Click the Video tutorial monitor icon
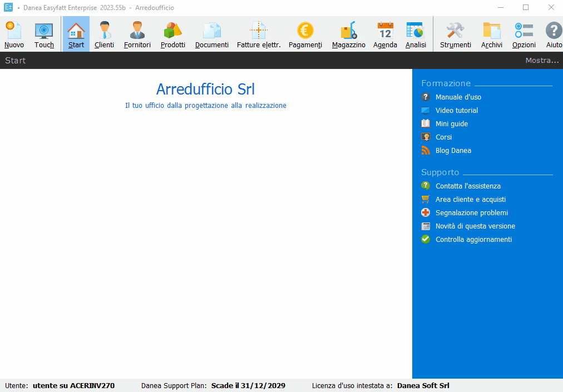The image size is (563, 392). pos(426,110)
